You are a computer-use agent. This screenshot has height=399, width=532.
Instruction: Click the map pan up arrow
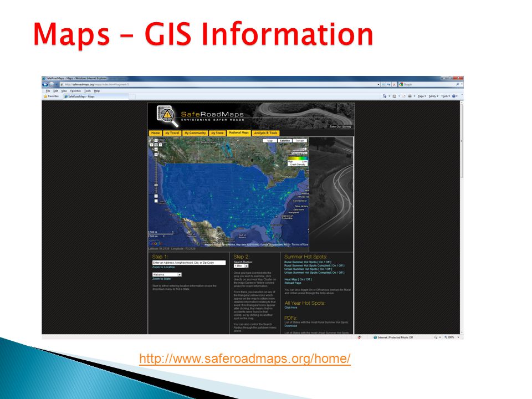[156, 140]
